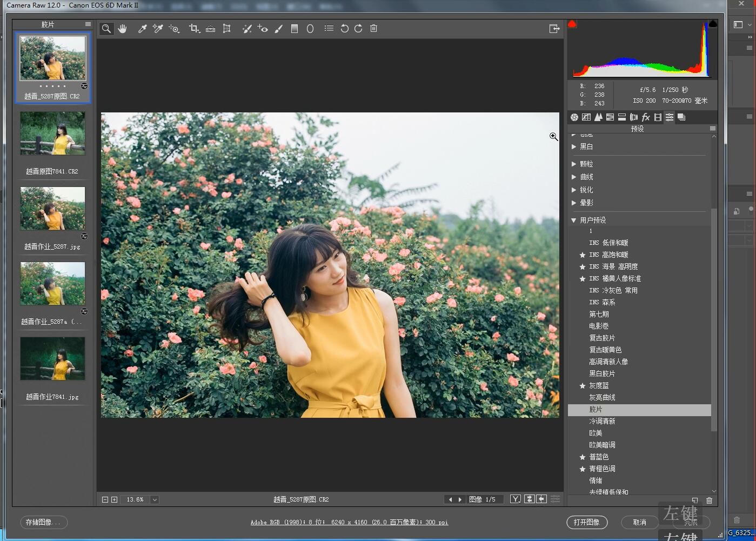
Task: Switch to Split Toning panel tab
Action: pyautogui.click(x=622, y=117)
